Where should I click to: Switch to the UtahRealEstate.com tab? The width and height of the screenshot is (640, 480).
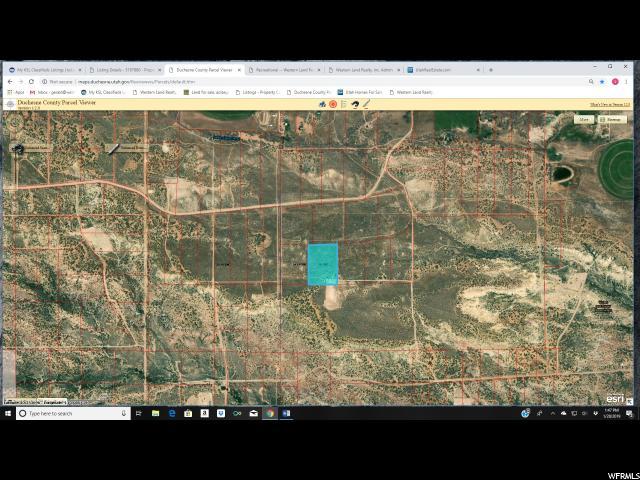(443, 70)
